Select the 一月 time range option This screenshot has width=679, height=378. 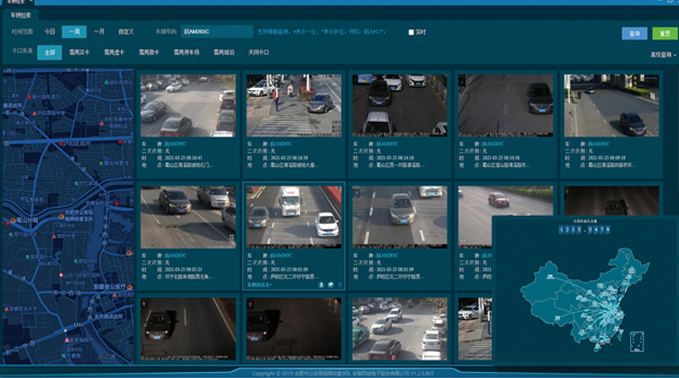click(x=99, y=32)
